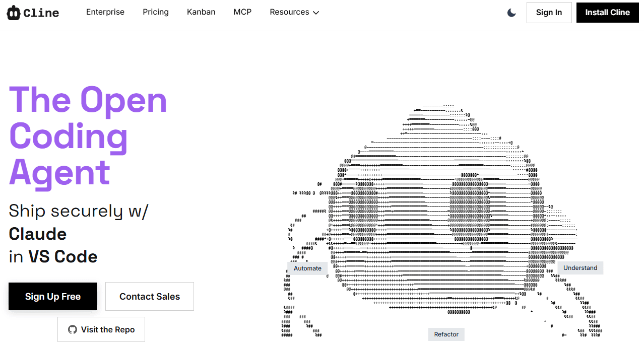Open the Pricing page
This screenshot has width=644, height=345.
click(155, 12)
